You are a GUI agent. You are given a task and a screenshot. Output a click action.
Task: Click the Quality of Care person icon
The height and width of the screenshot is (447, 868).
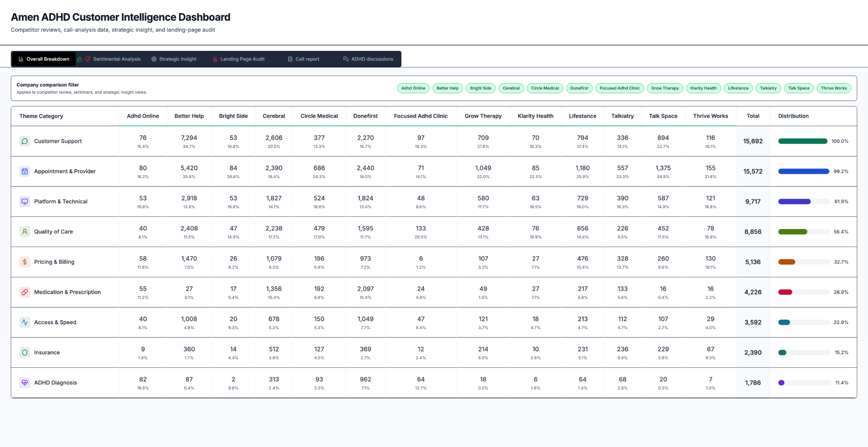(25, 232)
